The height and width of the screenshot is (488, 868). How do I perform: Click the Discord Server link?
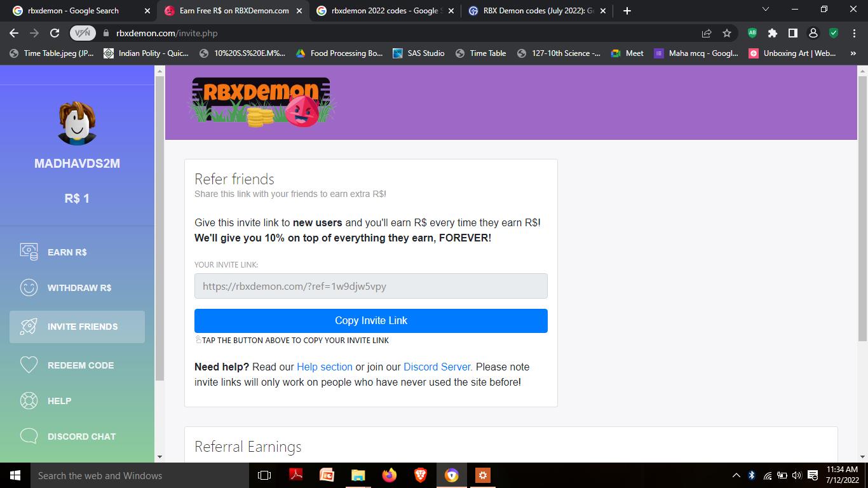[x=437, y=367]
